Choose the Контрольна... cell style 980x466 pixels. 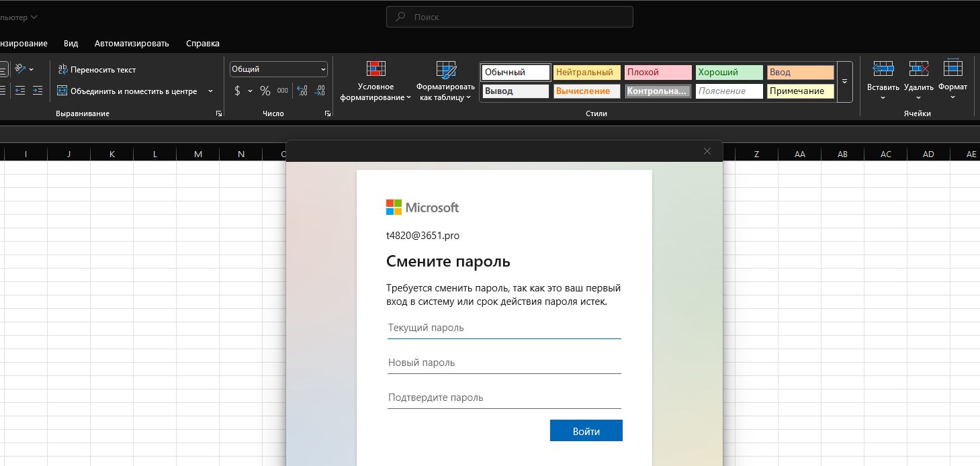[x=658, y=91]
